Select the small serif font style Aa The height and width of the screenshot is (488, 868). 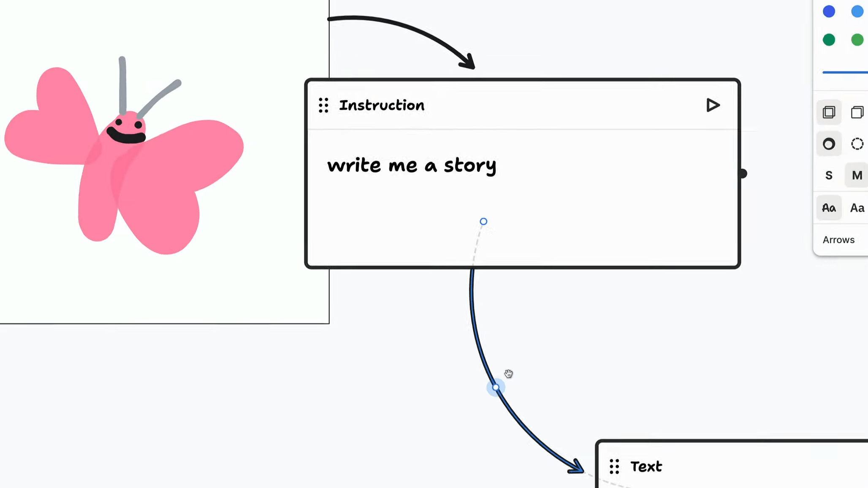click(x=857, y=208)
